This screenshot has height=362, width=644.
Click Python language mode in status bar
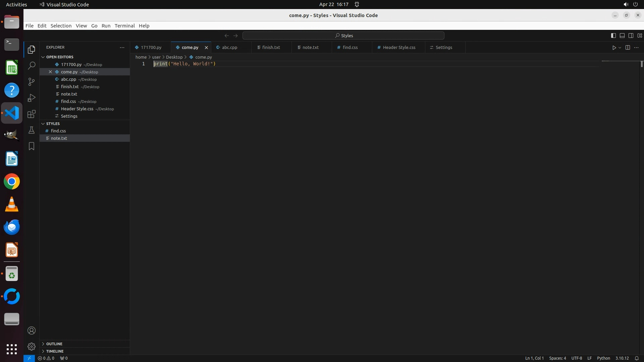(603, 358)
